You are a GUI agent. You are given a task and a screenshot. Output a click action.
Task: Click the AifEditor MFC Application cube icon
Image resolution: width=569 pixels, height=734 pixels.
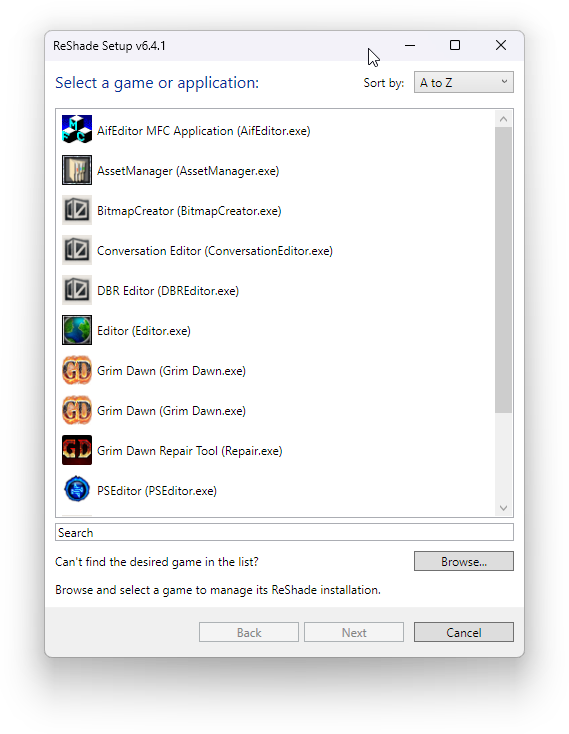click(77, 130)
